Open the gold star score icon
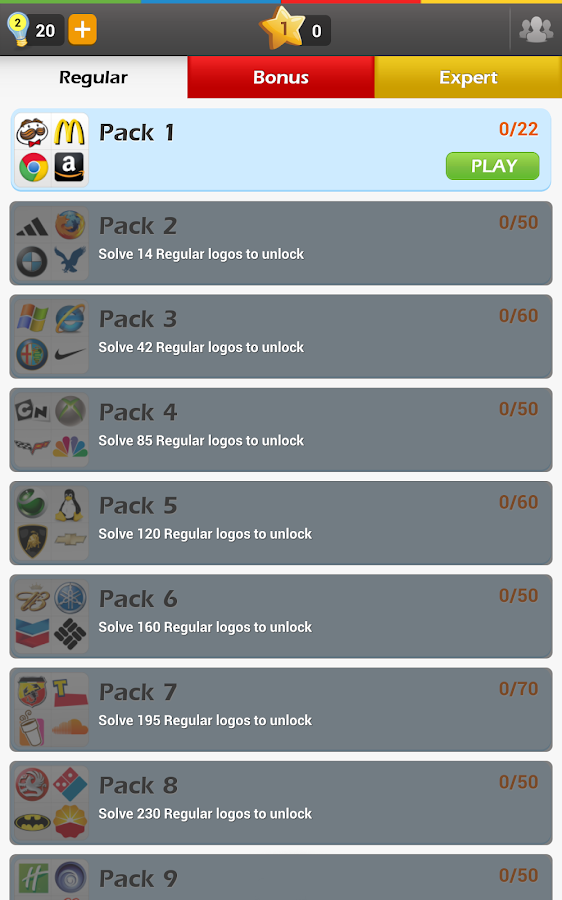 [x=282, y=28]
